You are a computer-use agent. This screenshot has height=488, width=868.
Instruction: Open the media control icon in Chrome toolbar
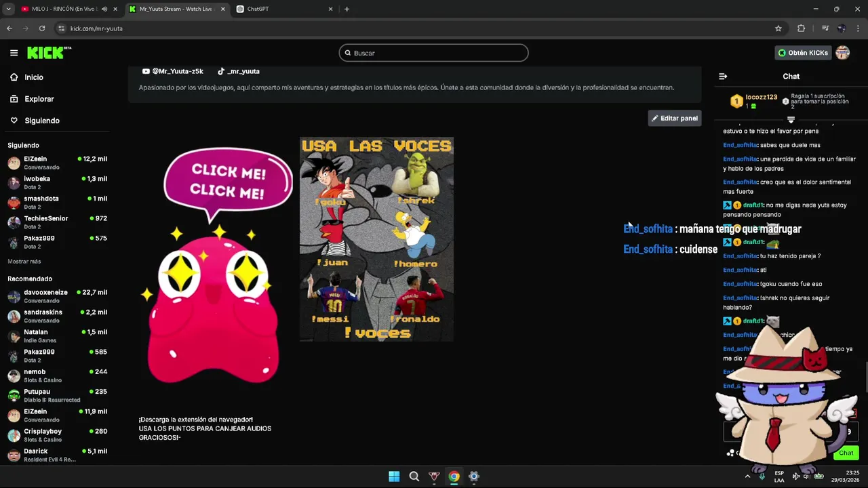(825, 28)
